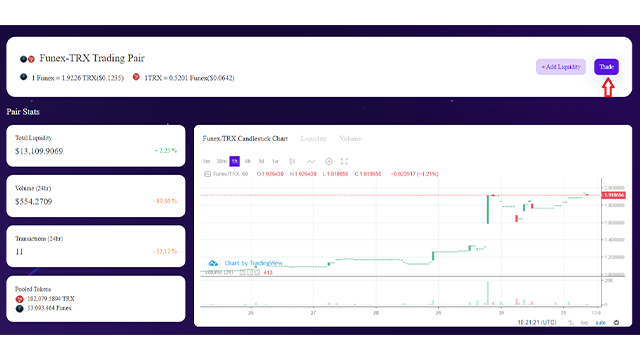Toggle auto scale at chart bottom
This screenshot has width=640, height=360.
[600, 322]
